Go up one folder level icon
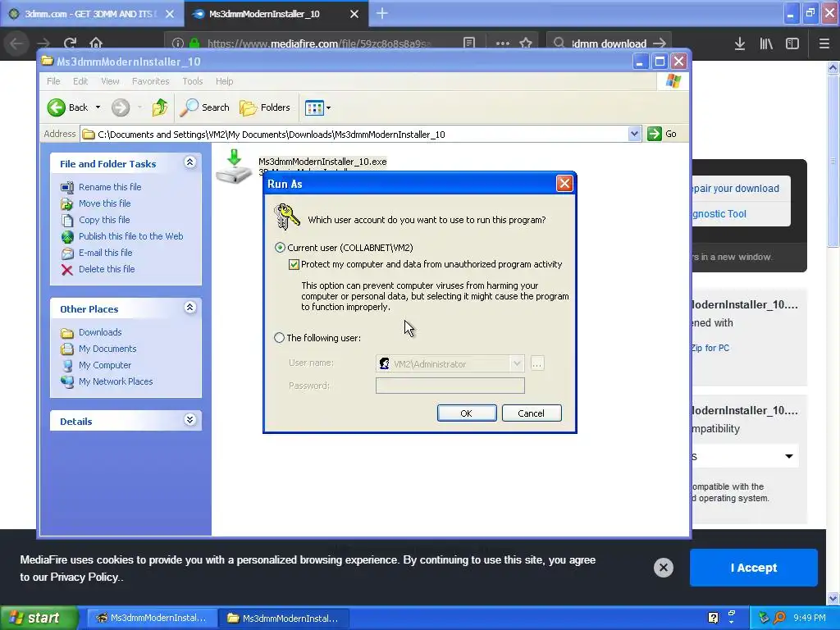The height and width of the screenshot is (630, 840). pyautogui.click(x=160, y=107)
